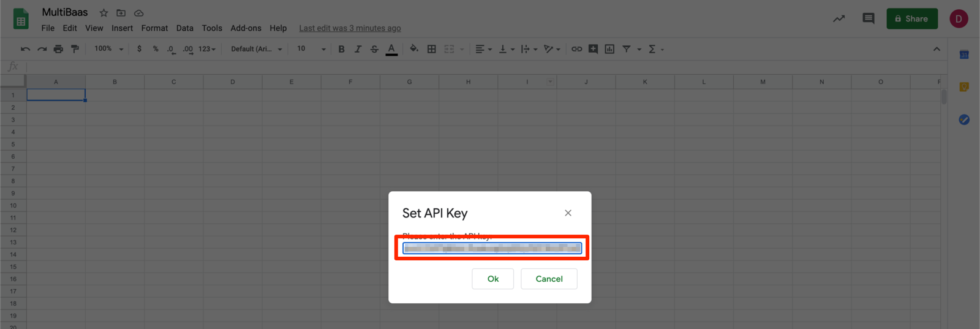This screenshot has width=980, height=329.
Task: Click the API key input field
Action: (492, 248)
